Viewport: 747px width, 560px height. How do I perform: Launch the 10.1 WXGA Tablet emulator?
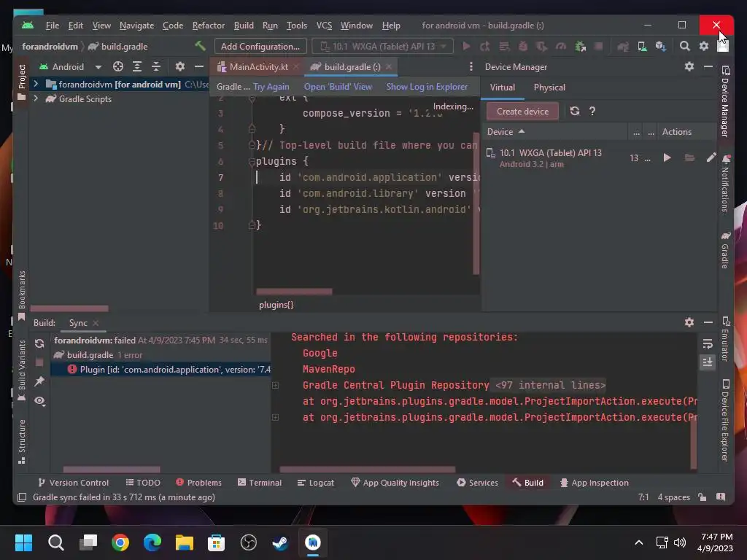coord(667,157)
